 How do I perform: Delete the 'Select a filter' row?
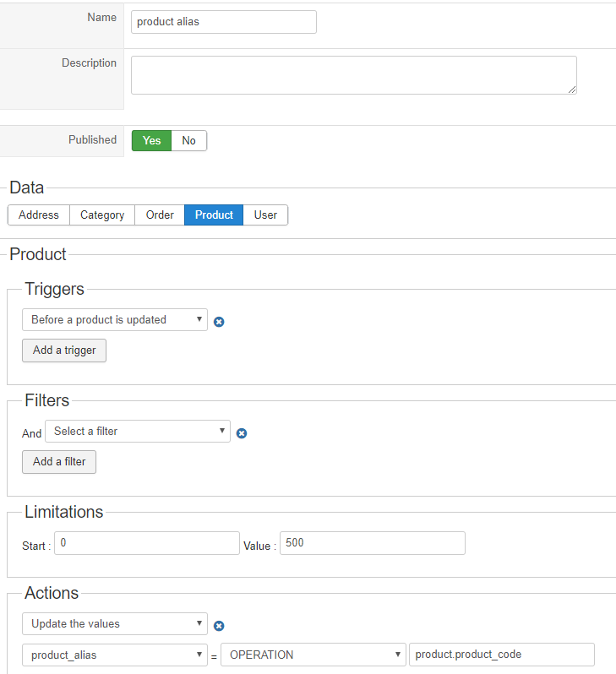point(241,433)
